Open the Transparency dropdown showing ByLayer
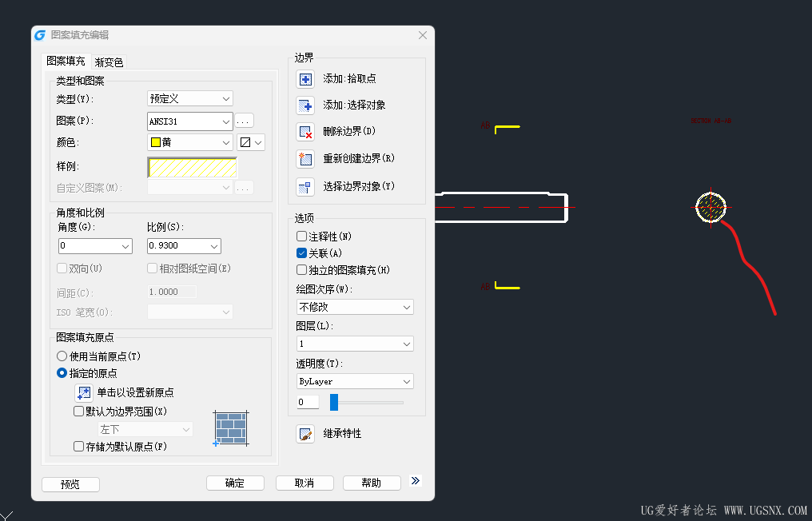The image size is (812, 521). [355, 381]
